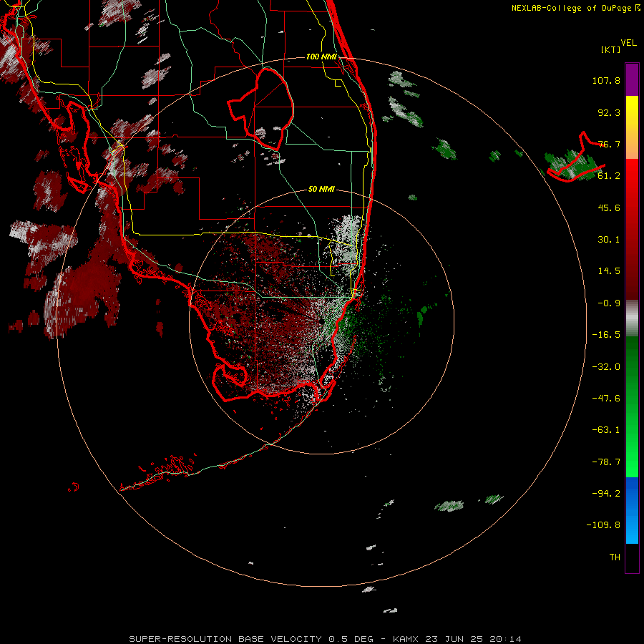Click the gray segment of color bar
This screenshot has width=644, height=644.
(632, 318)
